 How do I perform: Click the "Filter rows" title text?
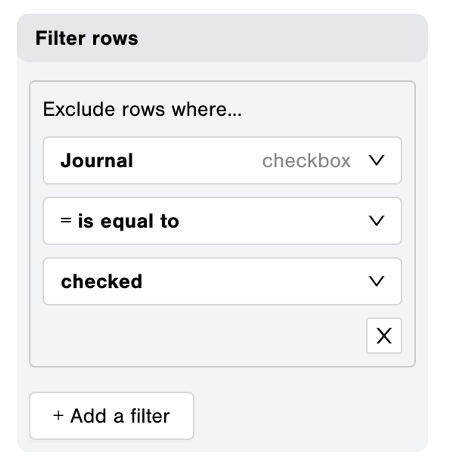click(87, 38)
